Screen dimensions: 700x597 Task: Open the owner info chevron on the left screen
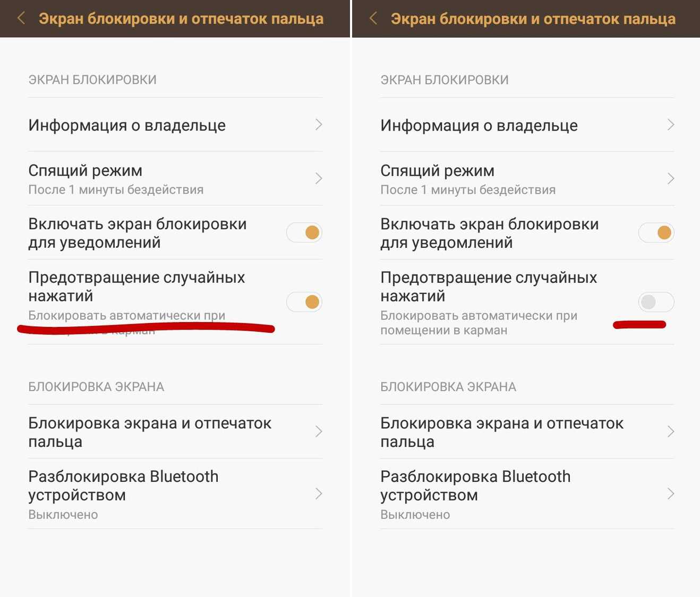point(319,125)
